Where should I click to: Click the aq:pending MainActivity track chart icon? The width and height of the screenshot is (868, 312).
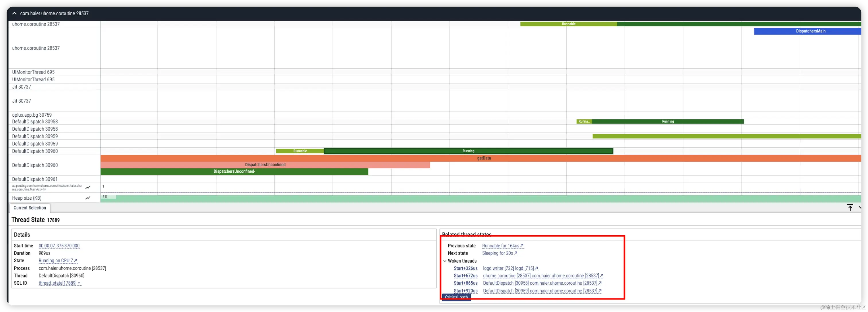88,188
